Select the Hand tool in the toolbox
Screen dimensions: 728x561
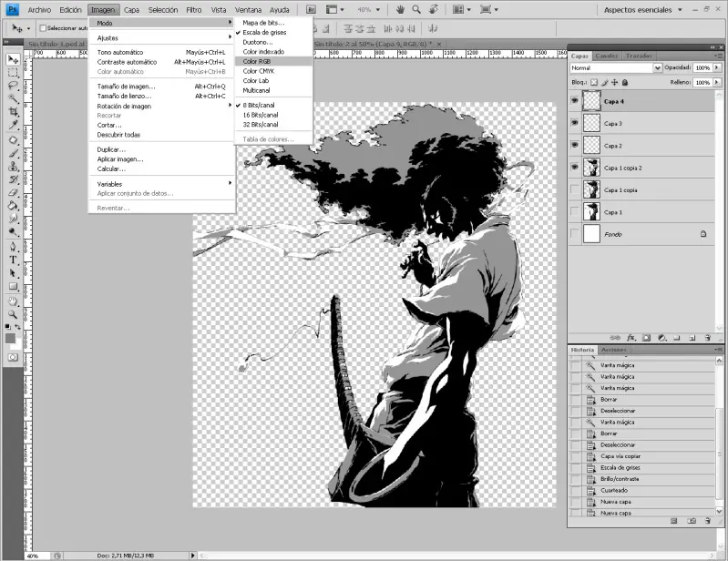pyautogui.click(x=13, y=301)
